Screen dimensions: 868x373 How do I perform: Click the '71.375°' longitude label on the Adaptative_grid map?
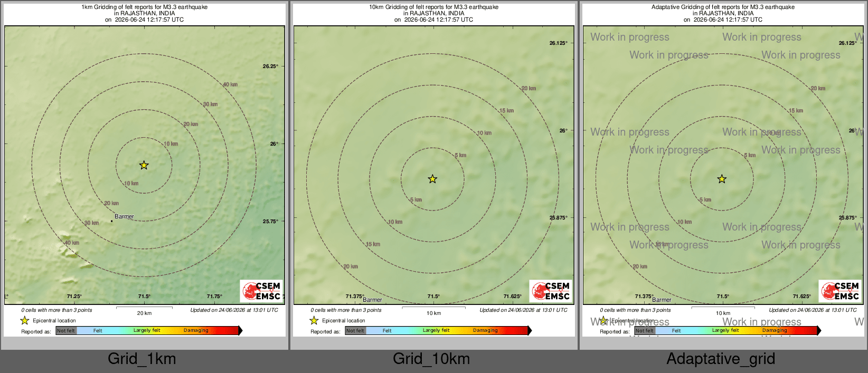click(x=644, y=297)
